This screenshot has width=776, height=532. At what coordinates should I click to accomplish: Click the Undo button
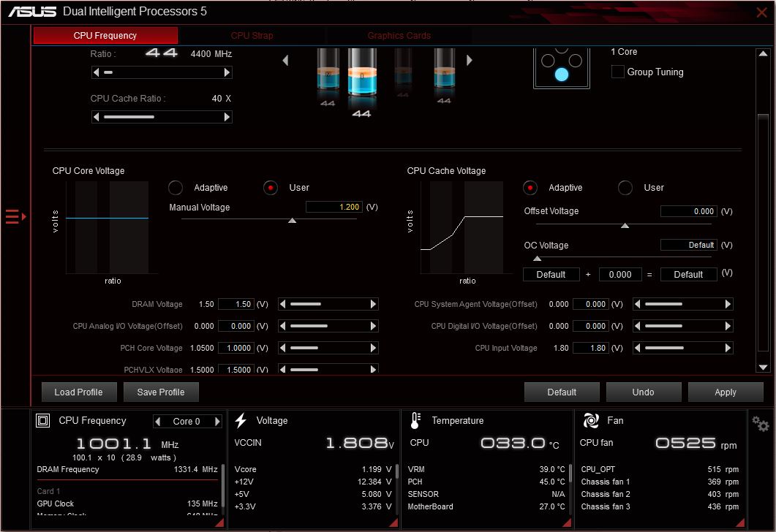(x=644, y=392)
